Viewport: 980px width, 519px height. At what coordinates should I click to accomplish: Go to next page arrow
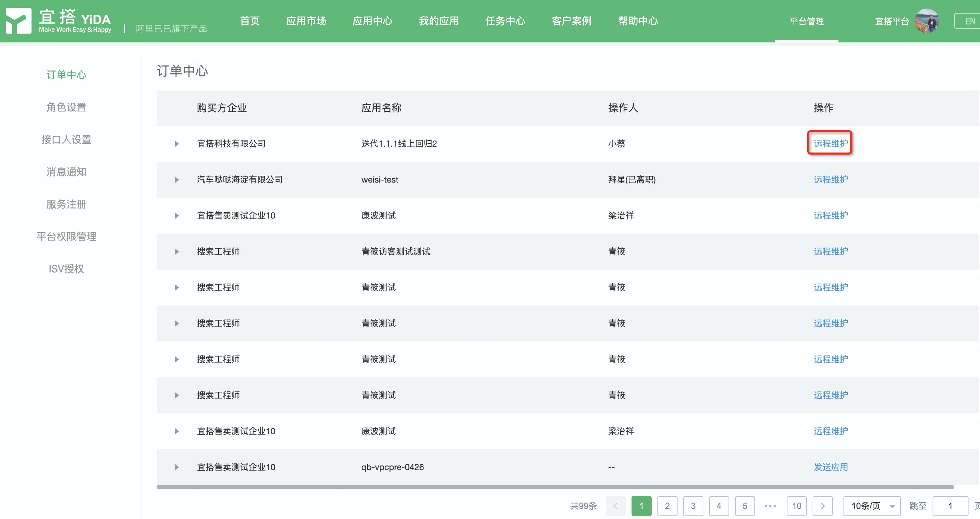[x=823, y=506]
